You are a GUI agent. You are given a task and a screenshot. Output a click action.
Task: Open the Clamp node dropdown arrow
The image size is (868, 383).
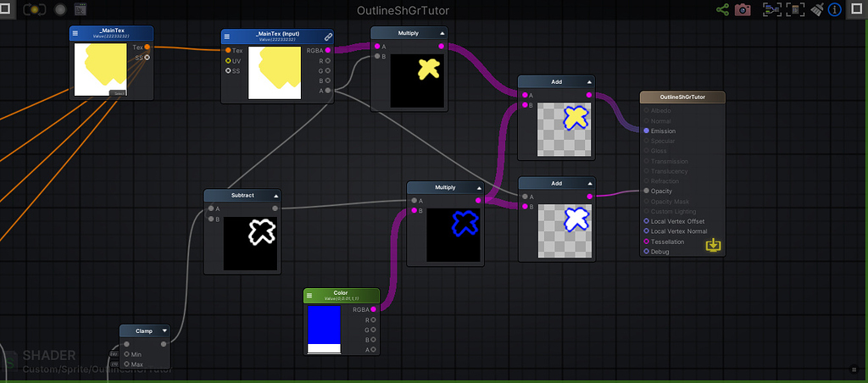[x=164, y=330]
